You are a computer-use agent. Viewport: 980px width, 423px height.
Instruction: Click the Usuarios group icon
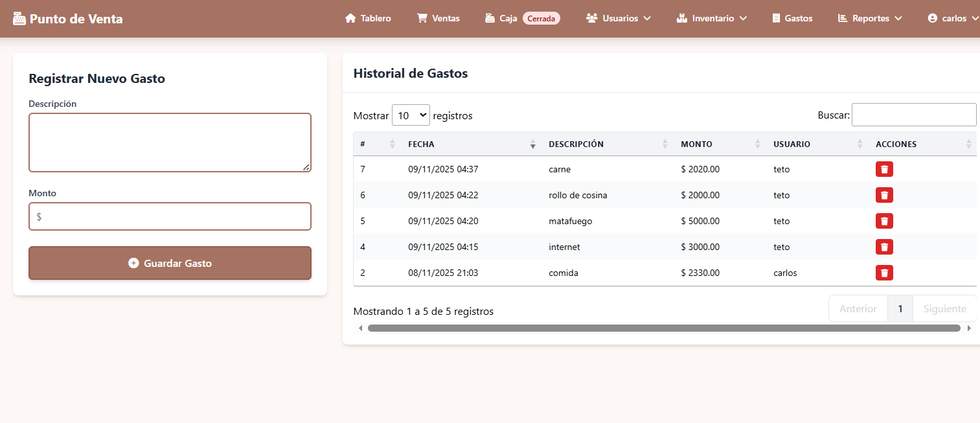[592, 18]
